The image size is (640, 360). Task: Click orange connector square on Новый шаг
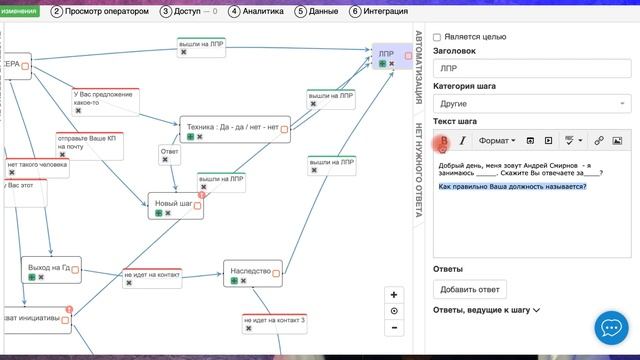coord(197,205)
